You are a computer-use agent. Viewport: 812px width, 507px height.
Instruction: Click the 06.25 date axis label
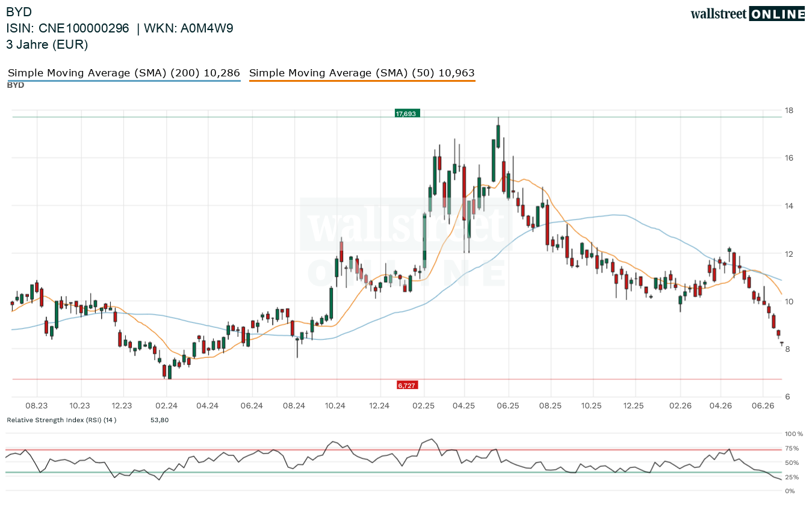pyautogui.click(x=507, y=406)
